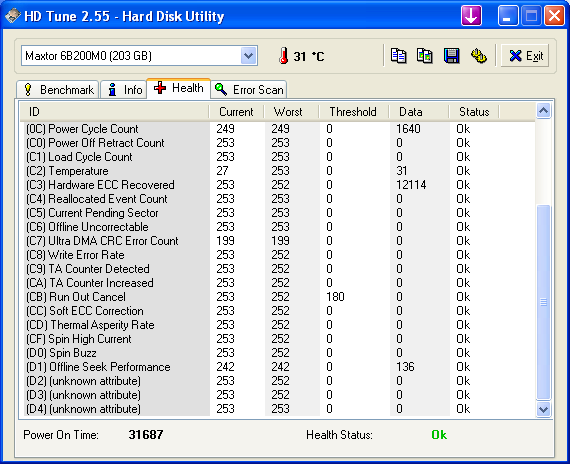Click the 136 data value
The width and height of the screenshot is (570, 464).
click(x=405, y=367)
